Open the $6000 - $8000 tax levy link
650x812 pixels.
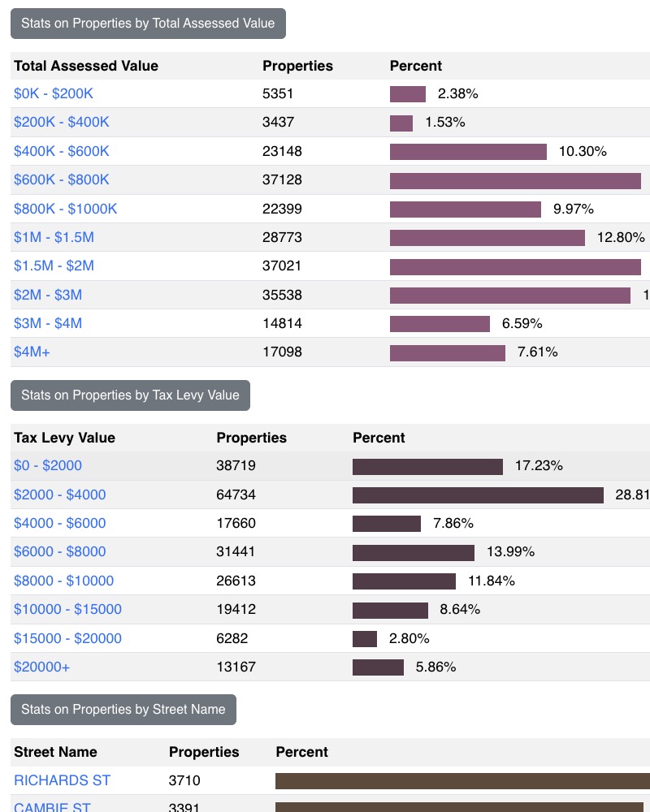tap(59, 552)
